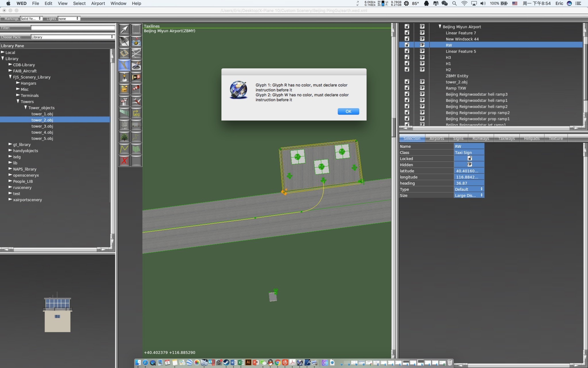Select Beijing Reignwoodstar heli ramp3 item
This screenshot has height=368, width=588.
[477, 94]
